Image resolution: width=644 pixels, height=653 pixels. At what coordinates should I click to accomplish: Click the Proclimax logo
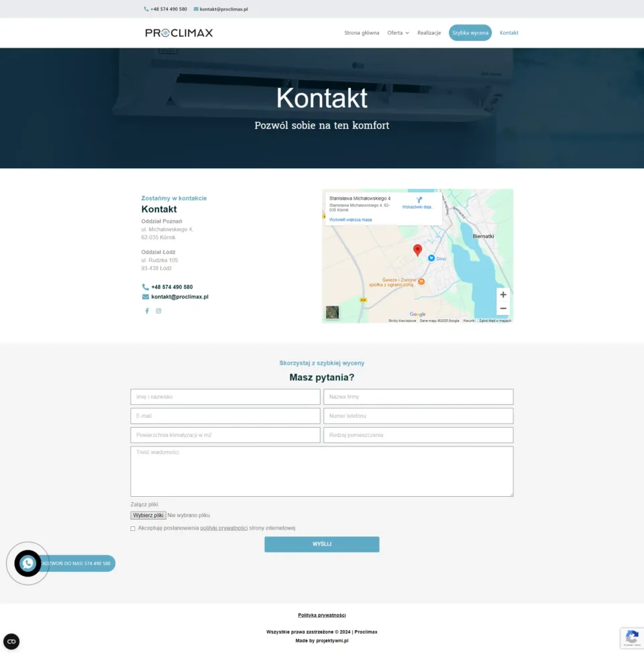coord(179,33)
